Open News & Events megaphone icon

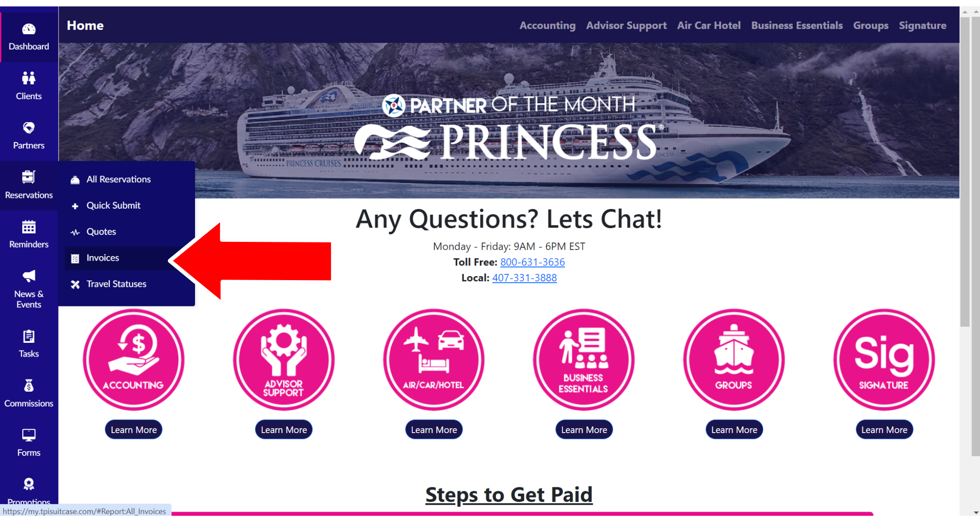(x=29, y=276)
